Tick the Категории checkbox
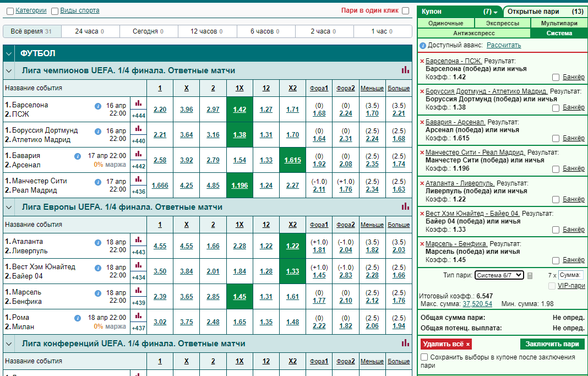The height and width of the screenshot is (376, 588). (x=10, y=11)
